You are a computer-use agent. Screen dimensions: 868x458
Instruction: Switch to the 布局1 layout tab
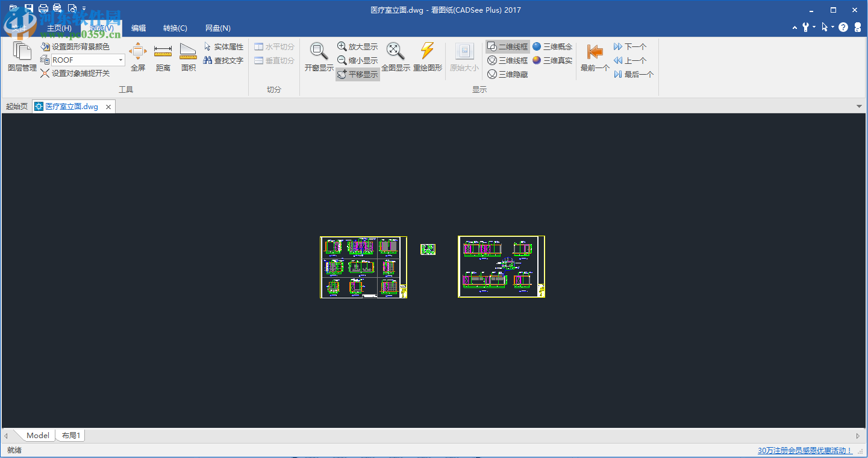70,435
